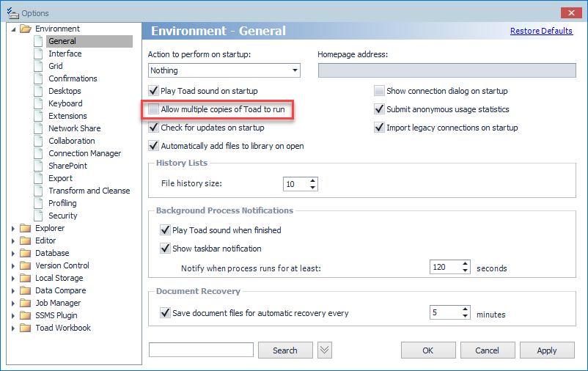
Task: Click the Data Compare folder icon
Action: (25, 290)
